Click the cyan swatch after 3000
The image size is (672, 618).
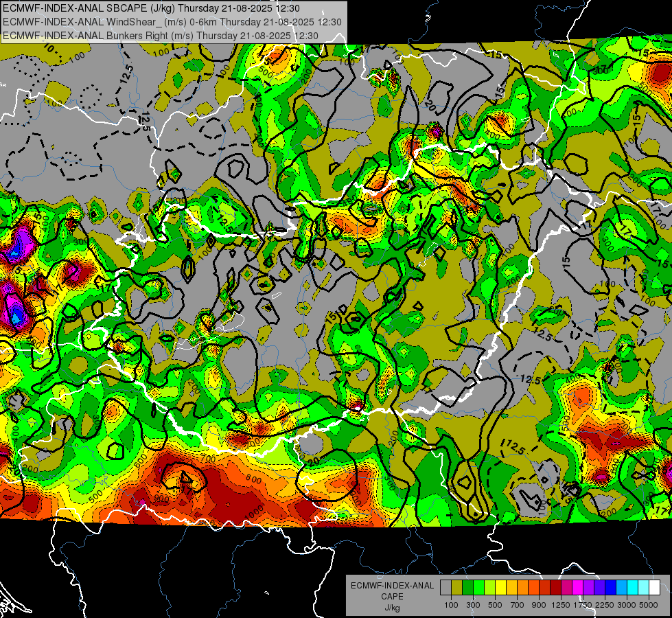click(633, 588)
